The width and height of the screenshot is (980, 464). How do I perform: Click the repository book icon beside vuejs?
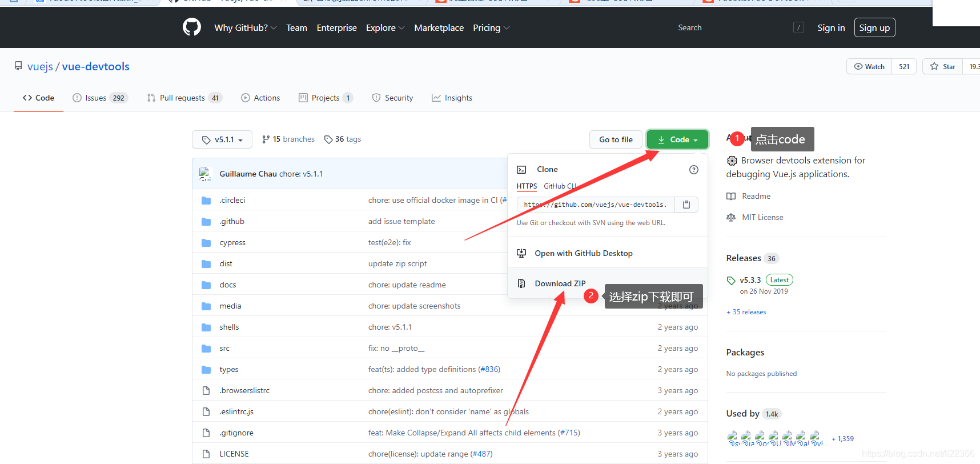[18, 66]
